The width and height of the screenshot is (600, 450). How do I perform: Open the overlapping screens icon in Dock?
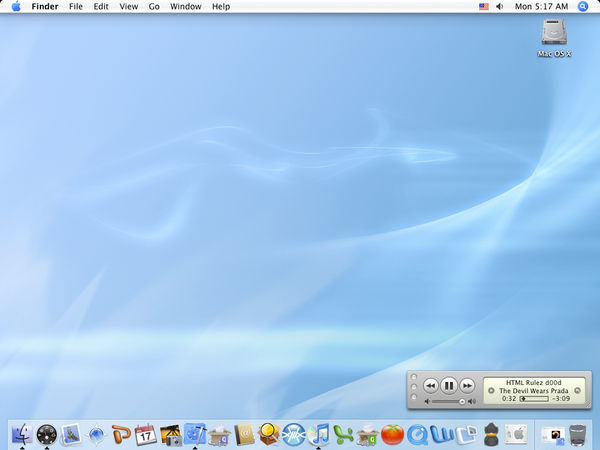466,435
